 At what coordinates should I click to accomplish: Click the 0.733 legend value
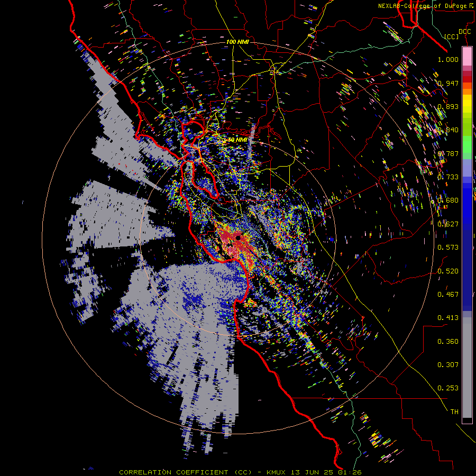448,177
